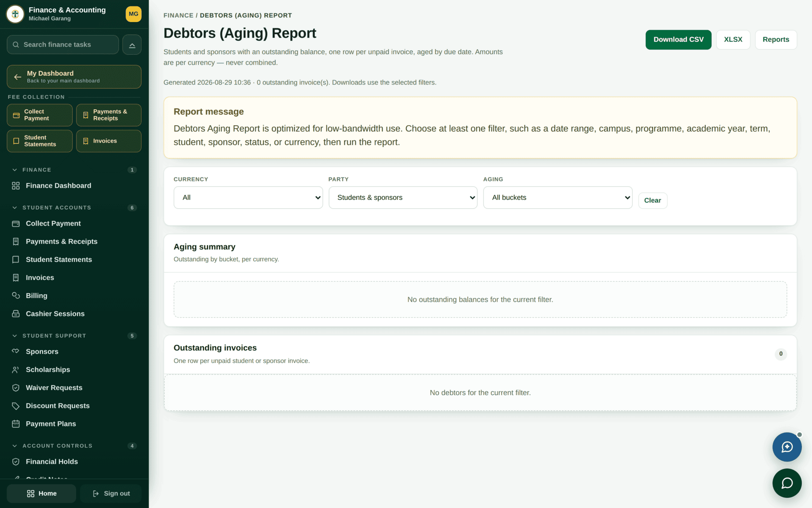
Task: Open the green chat support floating button
Action: tap(787, 483)
